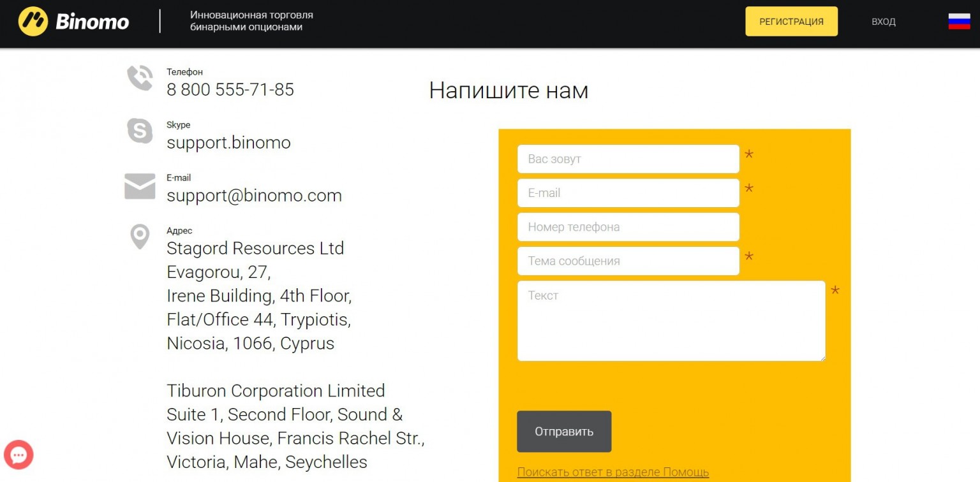The width and height of the screenshot is (980, 482).
Task: Click the 'Телефон' label
Action: pos(184,72)
